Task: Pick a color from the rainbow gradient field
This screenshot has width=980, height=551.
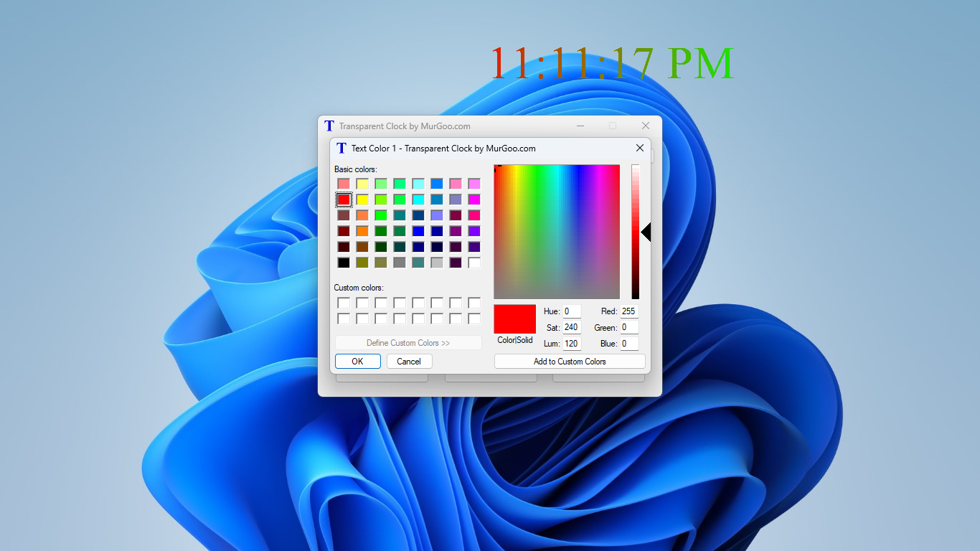Action: (556, 231)
